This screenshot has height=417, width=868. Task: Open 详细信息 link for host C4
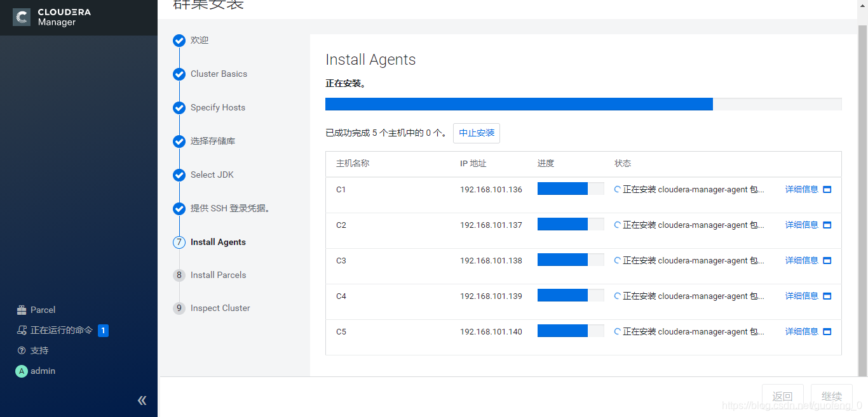tap(802, 296)
